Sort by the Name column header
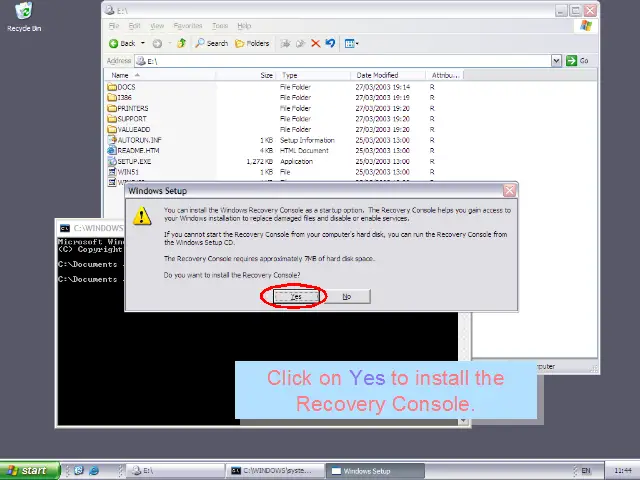The width and height of the screenshot is (640, 480). [160, 75]
